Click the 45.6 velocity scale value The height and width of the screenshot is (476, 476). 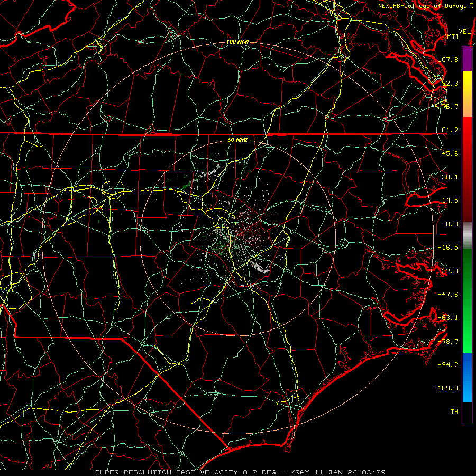click(x=450, y=153)
